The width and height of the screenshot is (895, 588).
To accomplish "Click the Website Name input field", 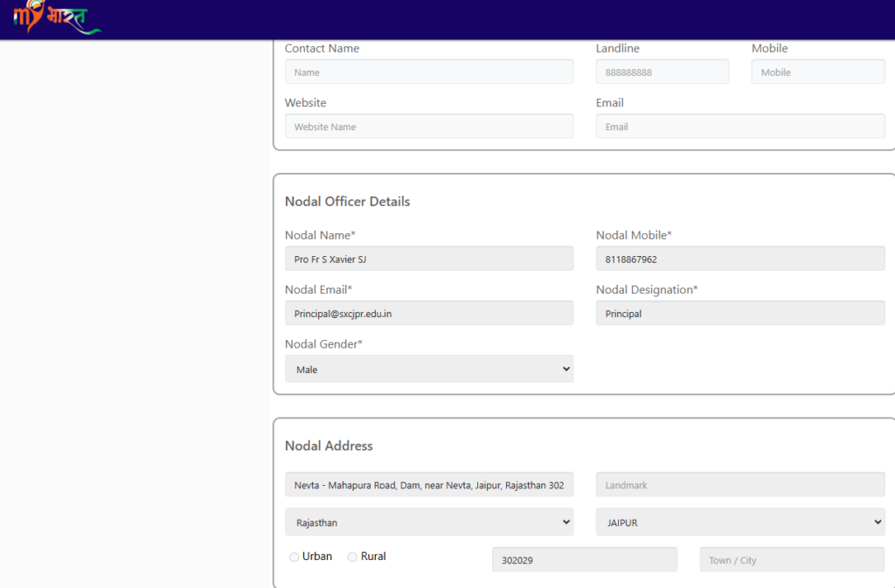I will coord(429,126).
